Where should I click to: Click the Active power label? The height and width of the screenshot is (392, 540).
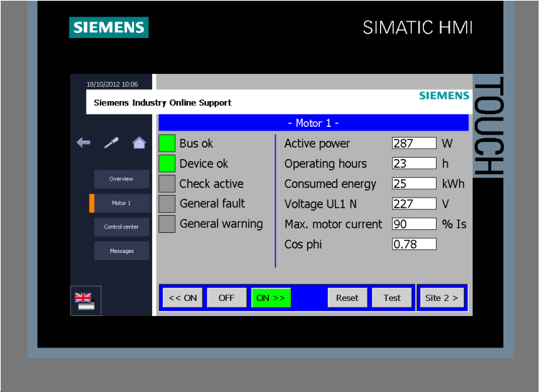tap(317, 143)
